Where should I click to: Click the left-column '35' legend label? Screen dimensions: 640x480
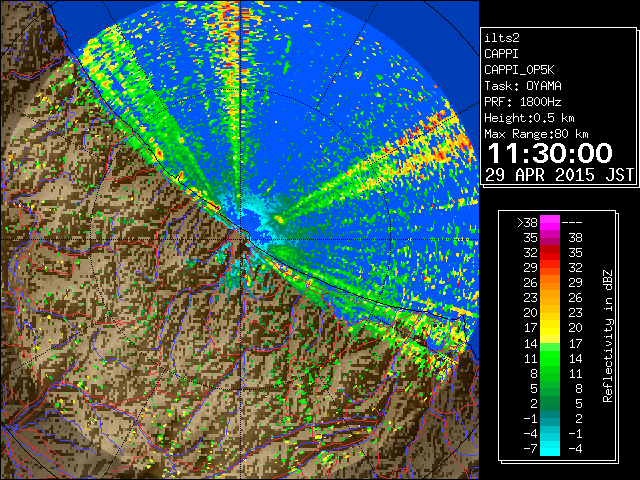click(x=531, y=238)
